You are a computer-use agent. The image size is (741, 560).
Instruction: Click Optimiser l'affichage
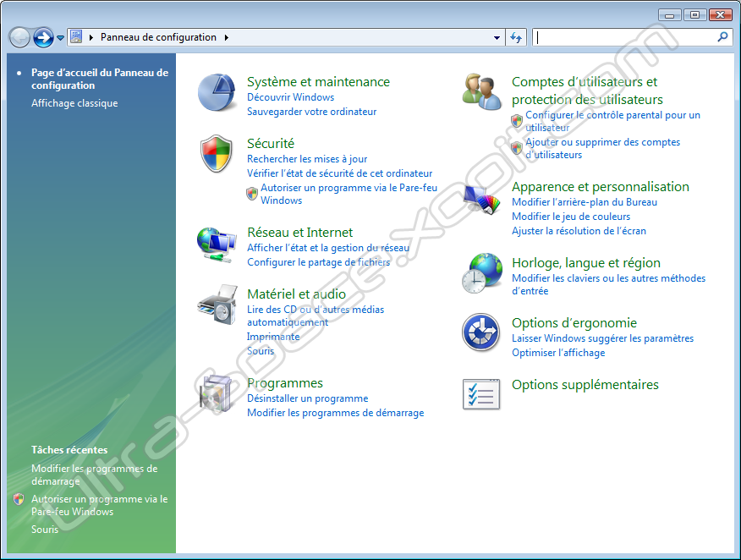click(x=558, y=353)
